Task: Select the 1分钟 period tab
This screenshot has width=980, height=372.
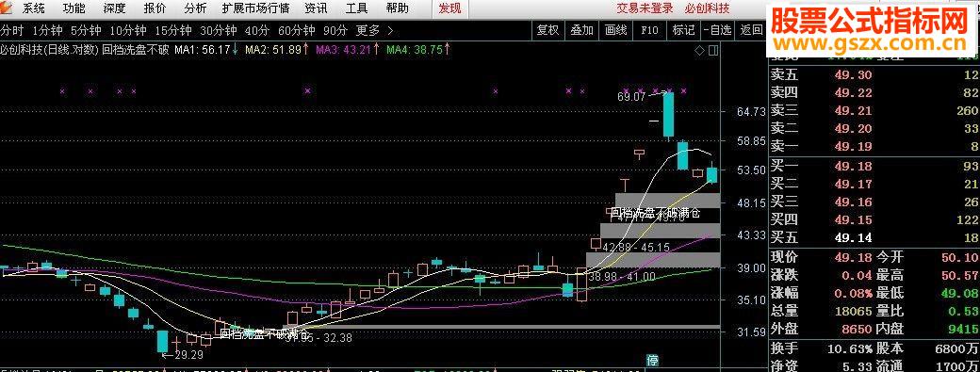Action: pyautogui.click(x=47, y=30)
